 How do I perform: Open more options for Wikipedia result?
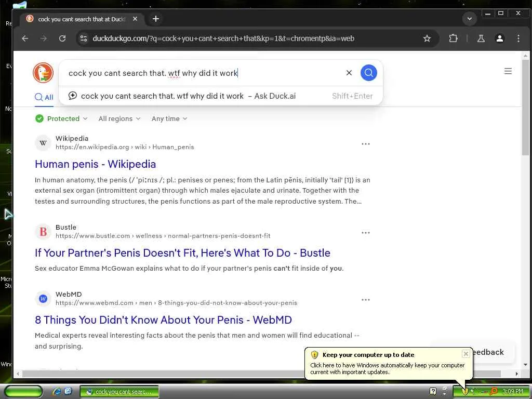pos(365,144)
